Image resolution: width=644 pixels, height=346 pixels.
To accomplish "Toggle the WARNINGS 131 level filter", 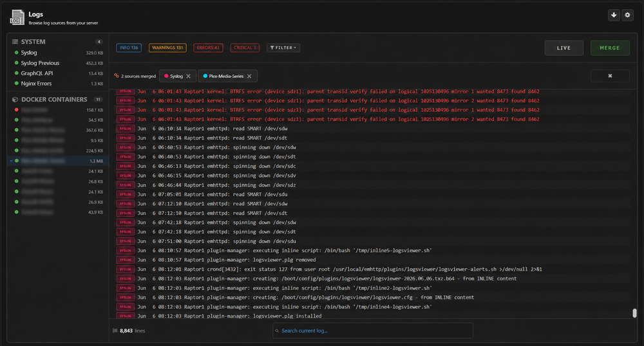I will [x=167, y=48].
